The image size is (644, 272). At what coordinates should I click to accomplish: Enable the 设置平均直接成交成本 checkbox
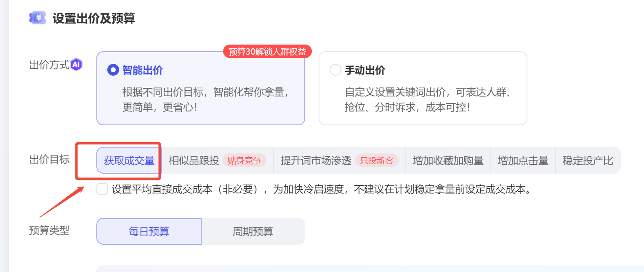(x=101, y=189)
